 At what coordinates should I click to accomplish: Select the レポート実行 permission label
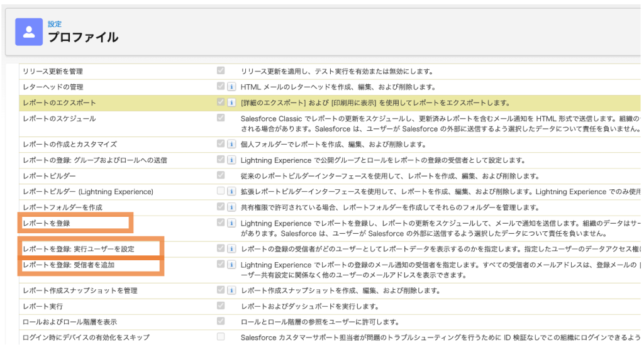43,306
